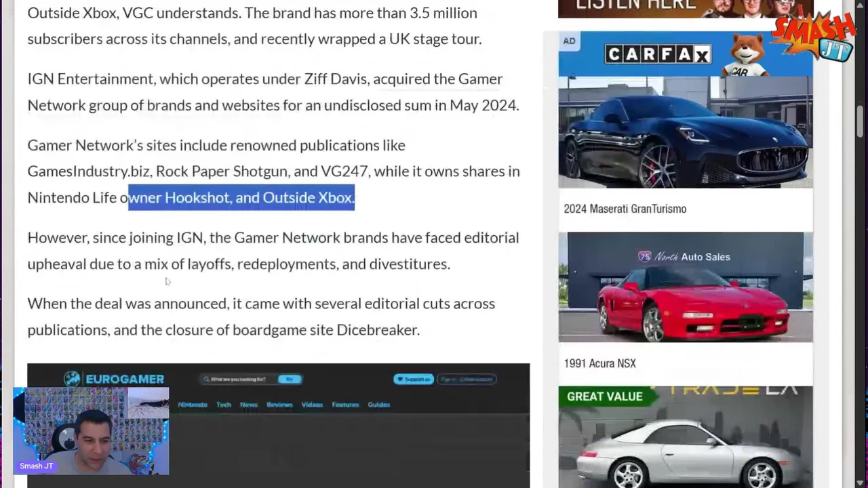Open the 2024 Maserati GranTurismo listing link
This screenshot has width=868, height=488.
coord(625,209)
